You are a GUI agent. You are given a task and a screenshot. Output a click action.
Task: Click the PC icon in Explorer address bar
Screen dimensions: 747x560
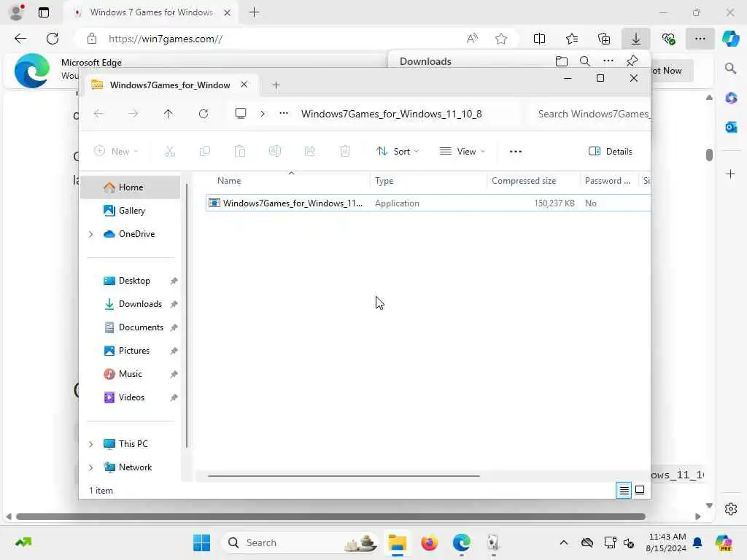click(x=241, y=113)
